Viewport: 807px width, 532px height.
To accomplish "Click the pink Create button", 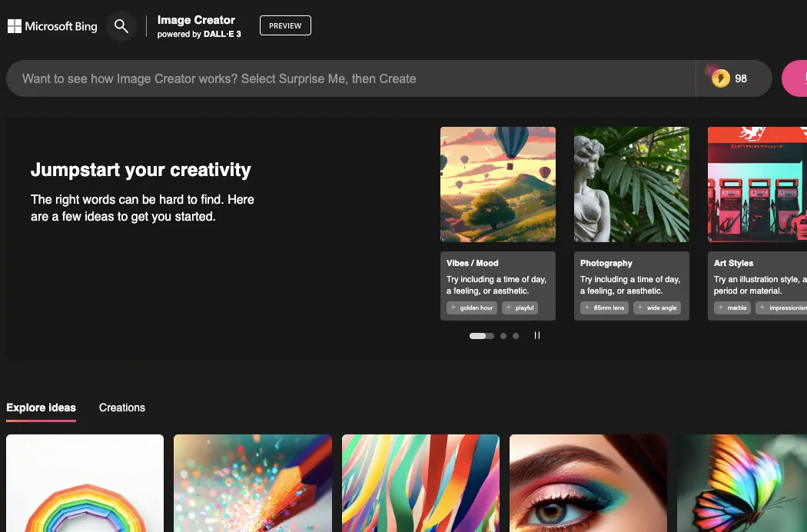I will pos(795,78).
